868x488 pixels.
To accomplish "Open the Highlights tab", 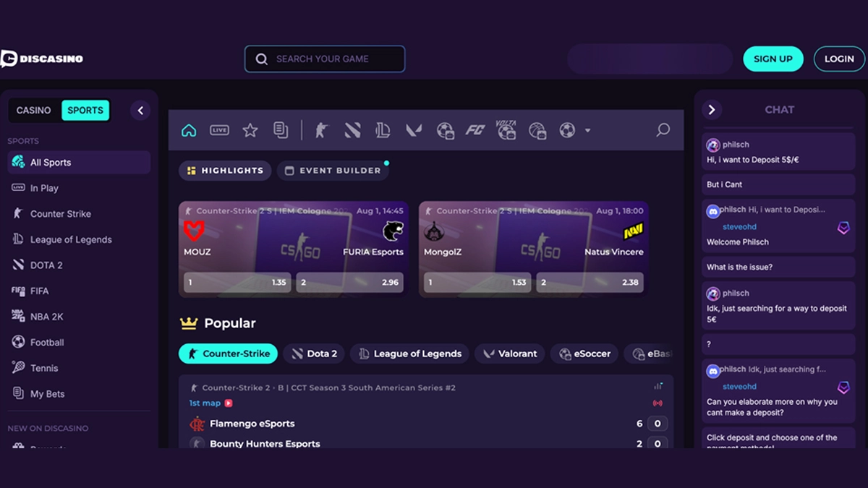I will click(x=225, y=171).
